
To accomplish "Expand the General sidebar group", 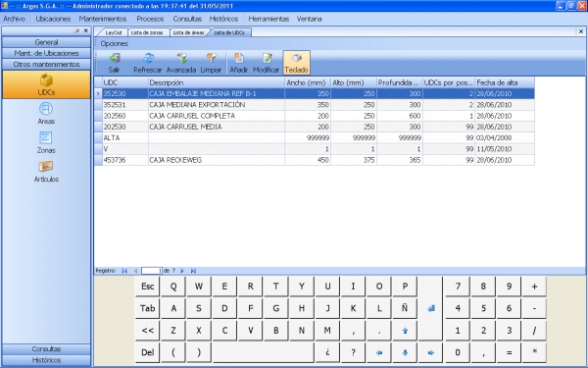I will click(46, 42).
